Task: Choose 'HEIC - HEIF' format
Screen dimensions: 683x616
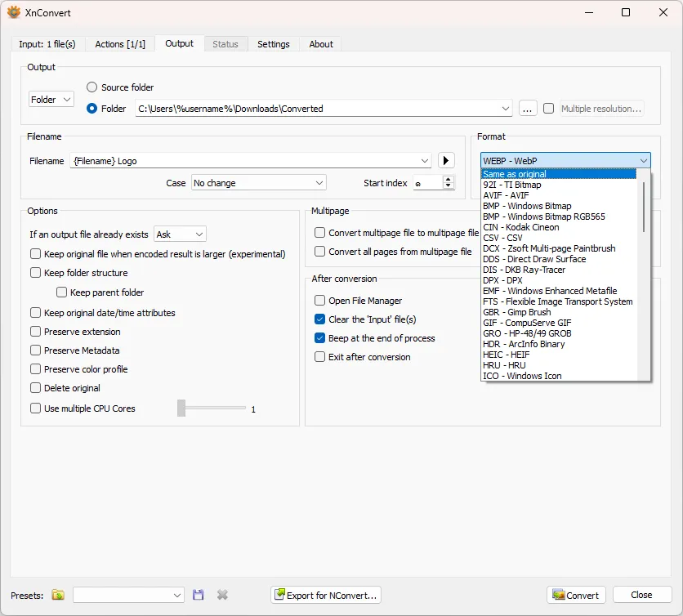Action: tap(559, 355)
